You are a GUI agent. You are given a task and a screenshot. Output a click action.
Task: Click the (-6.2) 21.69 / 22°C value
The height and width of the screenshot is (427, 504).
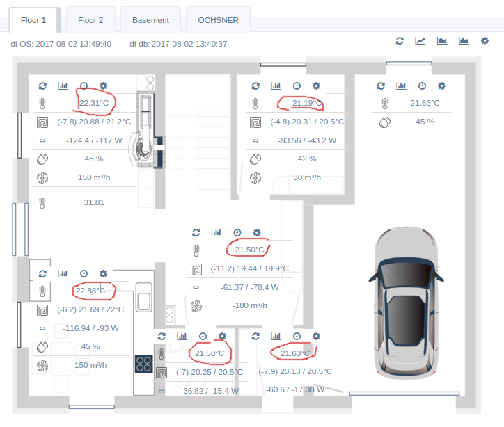[90, 309]
